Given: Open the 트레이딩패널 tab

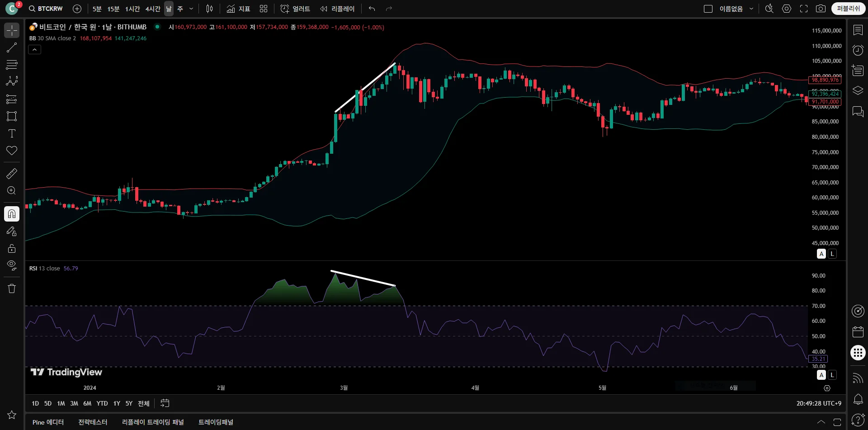Looking at the screenshot, I should click(216, 422).
